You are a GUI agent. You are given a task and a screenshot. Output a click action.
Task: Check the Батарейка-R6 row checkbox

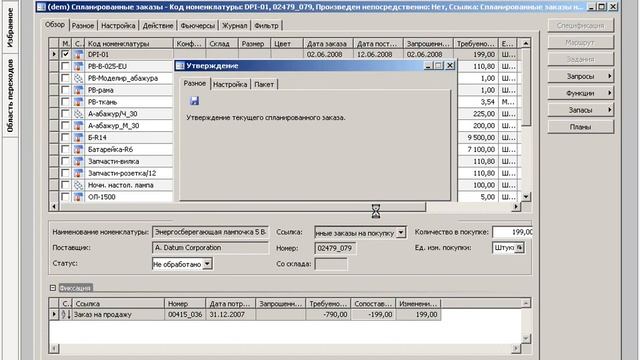click(65, 149)
